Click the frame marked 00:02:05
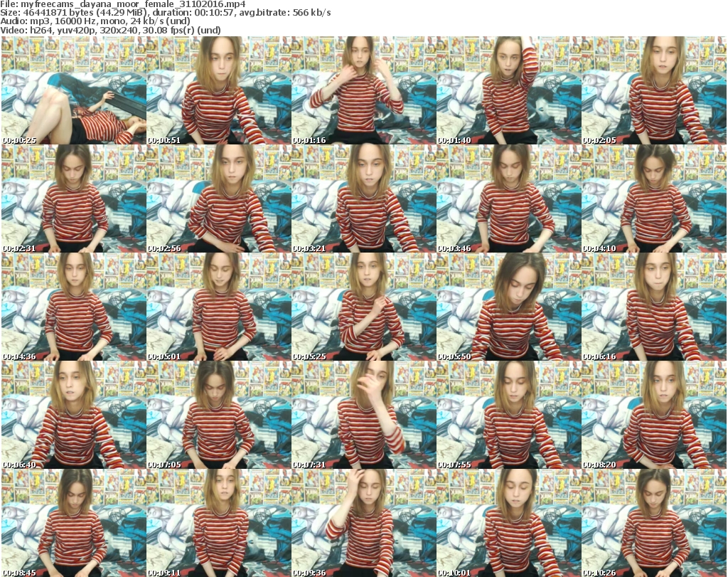 click(x=653, y=90)
